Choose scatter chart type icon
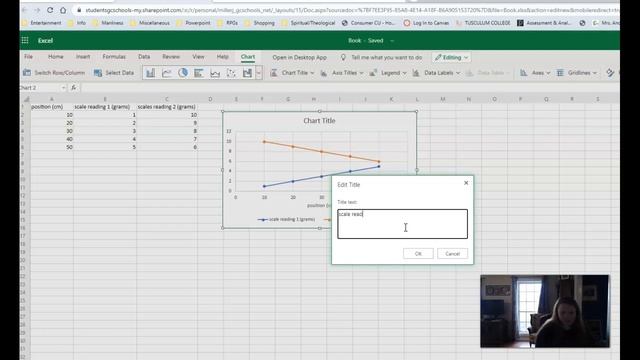This screenshot has width=640, height=360. click(x=231, y=73)
